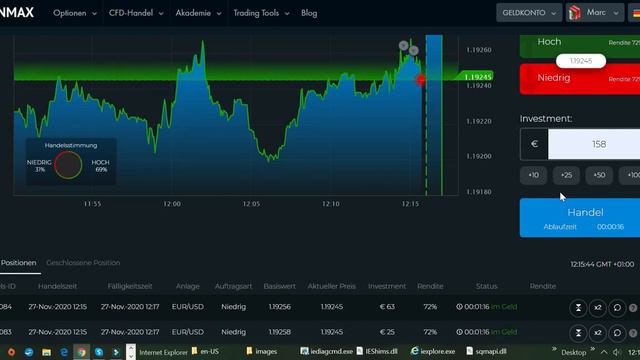This screenshot has height=360, width=640.
Task: Open the Marc user dropdown
Action: [595, 13]
